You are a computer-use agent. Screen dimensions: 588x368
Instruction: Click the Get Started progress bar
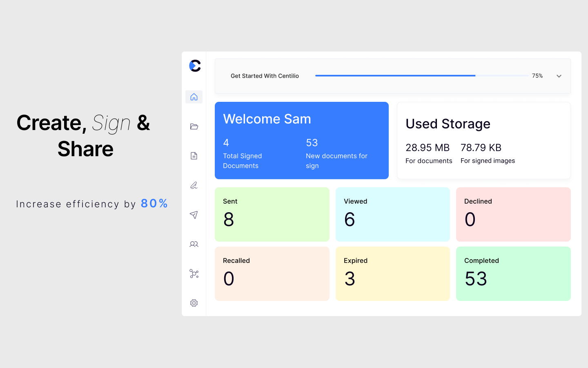(x=422, y=76)
